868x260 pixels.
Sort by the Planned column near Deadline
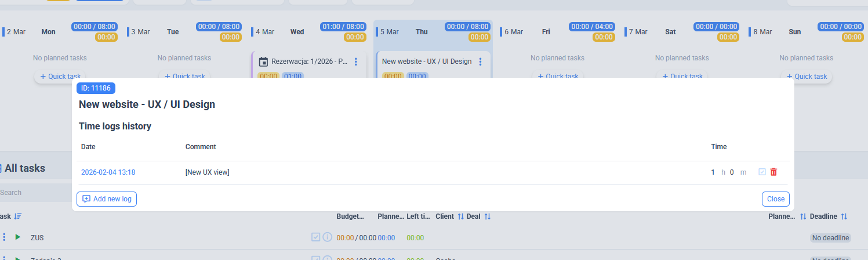click(x=803, y=216)
